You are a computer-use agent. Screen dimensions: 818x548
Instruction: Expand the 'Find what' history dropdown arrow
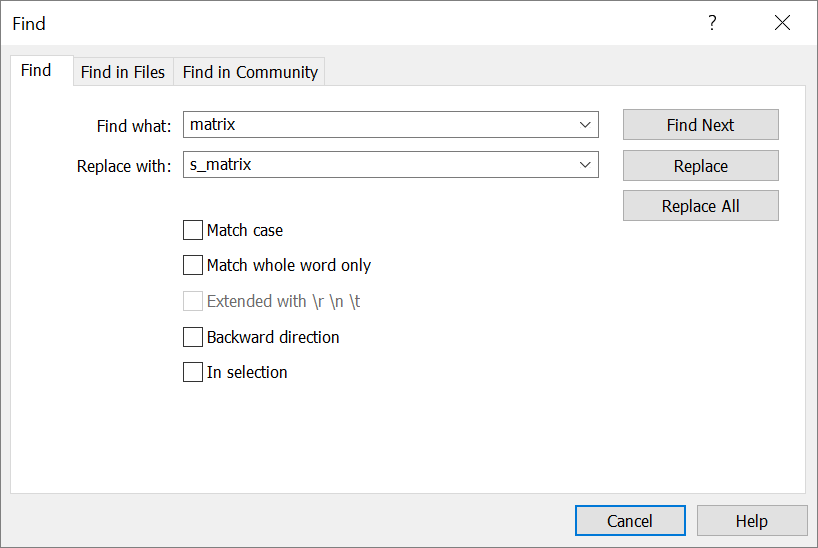(x=585, y=125)
